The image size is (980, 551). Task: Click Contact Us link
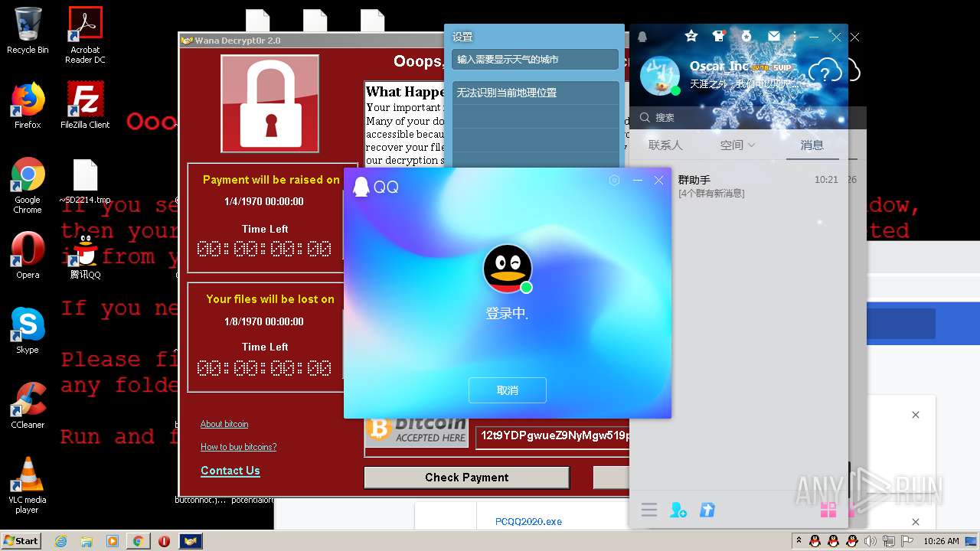(x=230, y=471)
